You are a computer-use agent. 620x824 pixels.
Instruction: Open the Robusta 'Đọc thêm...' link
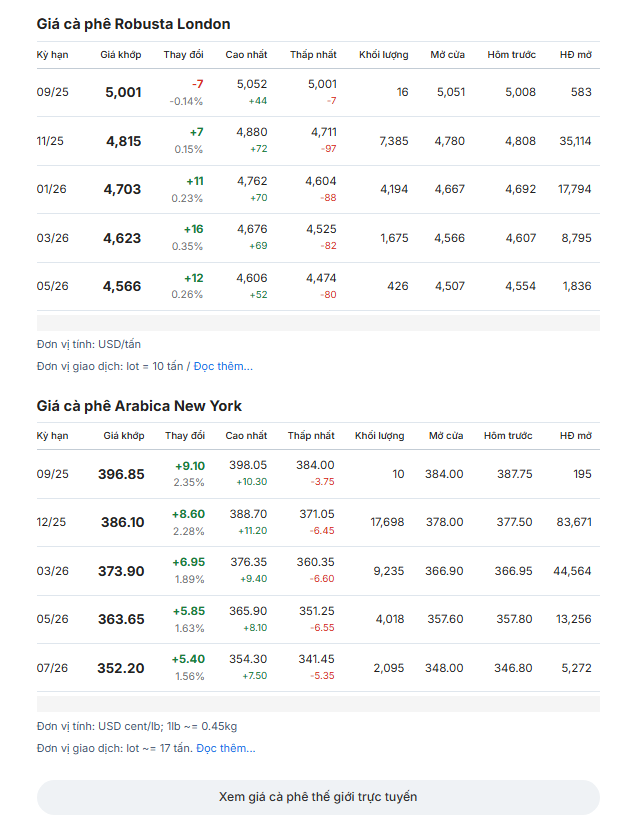[223, 366]
